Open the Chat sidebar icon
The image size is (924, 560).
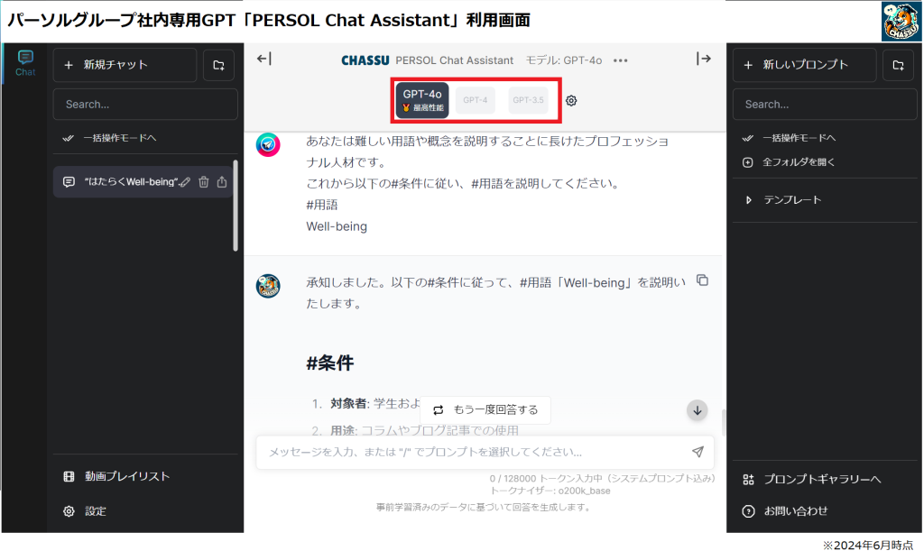pyautogui.click(x=24, y=63)
